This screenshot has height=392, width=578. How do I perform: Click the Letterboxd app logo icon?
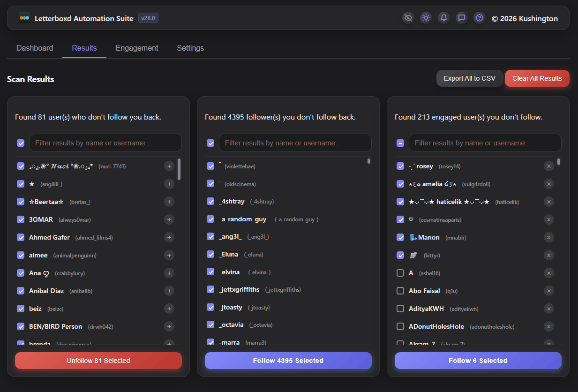(x=24, y=18)
